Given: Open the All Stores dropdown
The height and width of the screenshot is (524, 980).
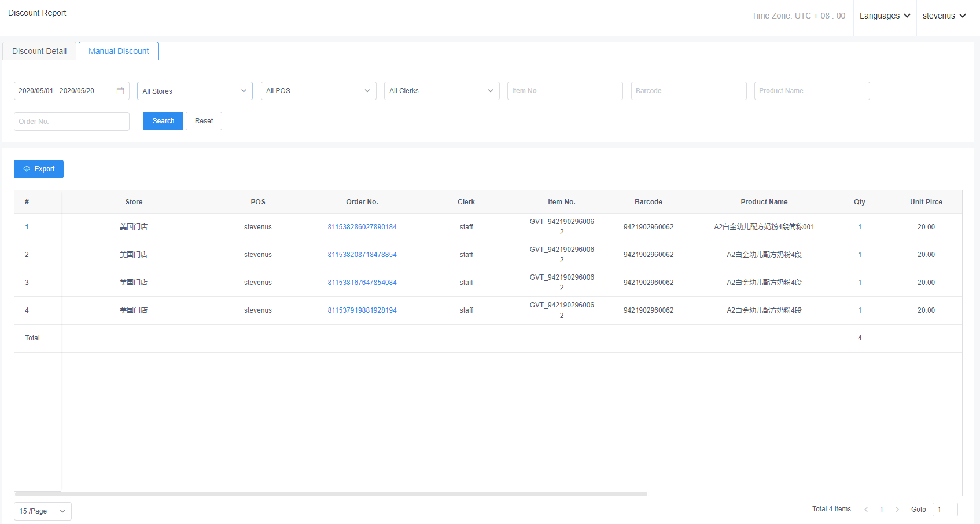Looking at the screenshot, I should pyautogui.click(x=194, y=91).
